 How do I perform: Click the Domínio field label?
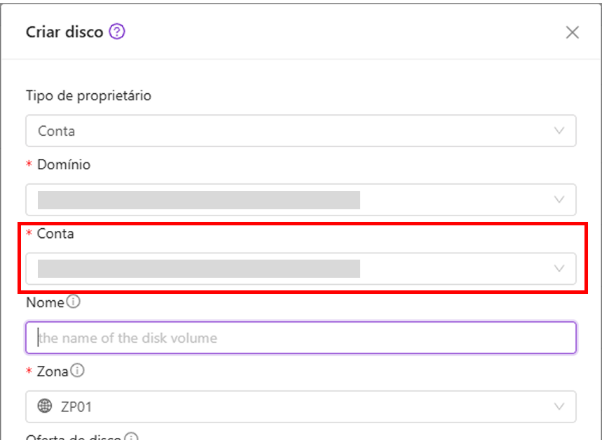point(64,164)
